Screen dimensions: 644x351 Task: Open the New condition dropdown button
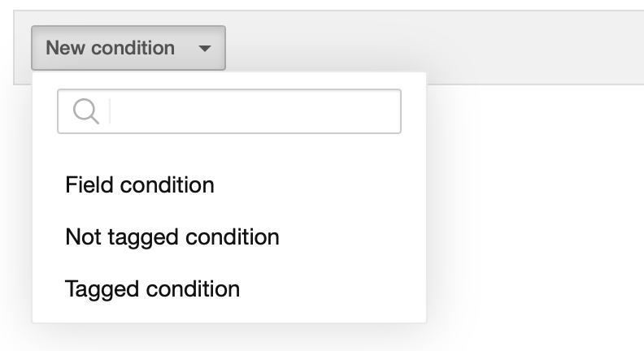(128, 48)
